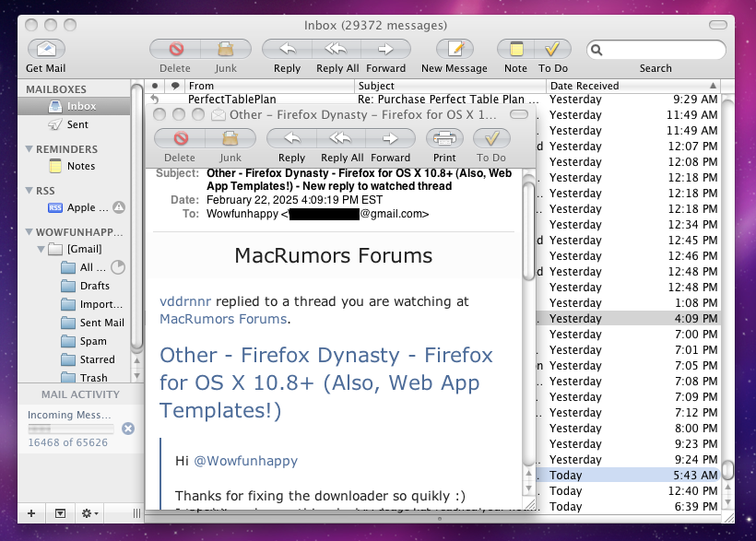The width and height of the screenshot is (756, 541).
Task: Sort by the From column
Action: click(x=269, y=86)
